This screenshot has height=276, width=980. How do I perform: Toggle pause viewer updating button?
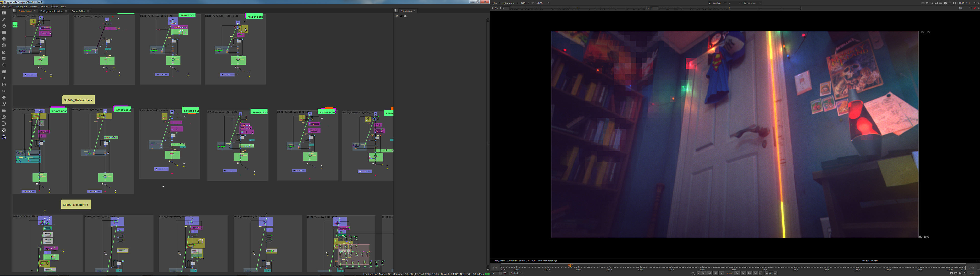point(954,3)
